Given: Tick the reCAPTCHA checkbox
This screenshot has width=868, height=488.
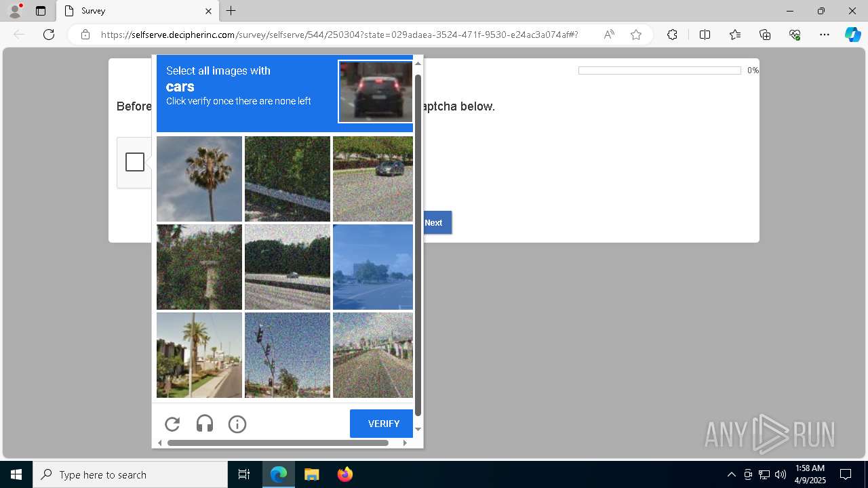Looking at the screenshot, I should [x=135, y=162].
